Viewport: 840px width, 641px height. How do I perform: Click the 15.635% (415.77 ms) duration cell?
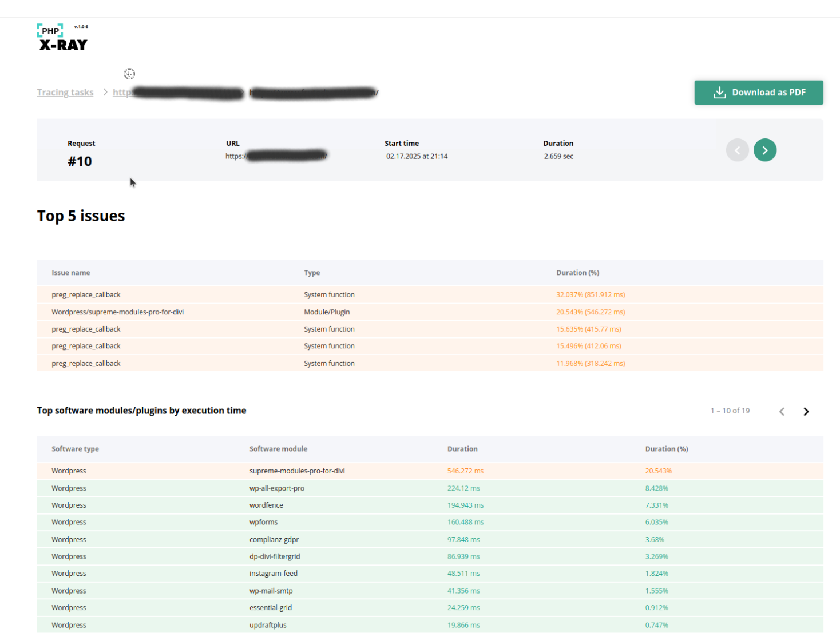pos(589,329)
